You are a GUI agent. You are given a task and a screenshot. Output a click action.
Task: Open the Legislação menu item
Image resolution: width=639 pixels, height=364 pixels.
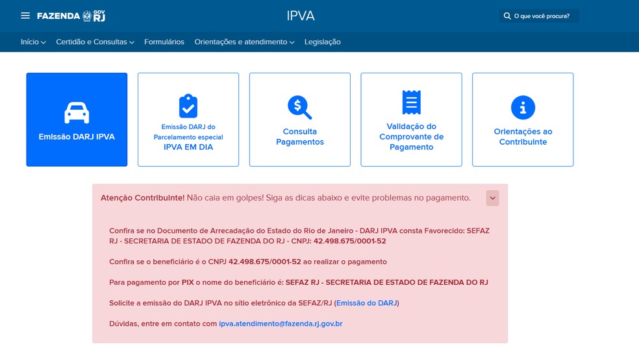(322, 42)
